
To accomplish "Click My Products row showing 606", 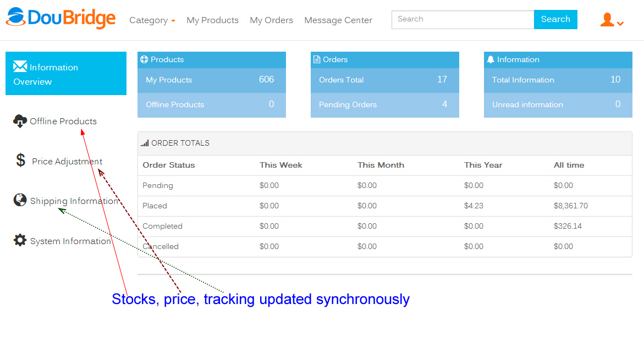I will tap(212, 80).
